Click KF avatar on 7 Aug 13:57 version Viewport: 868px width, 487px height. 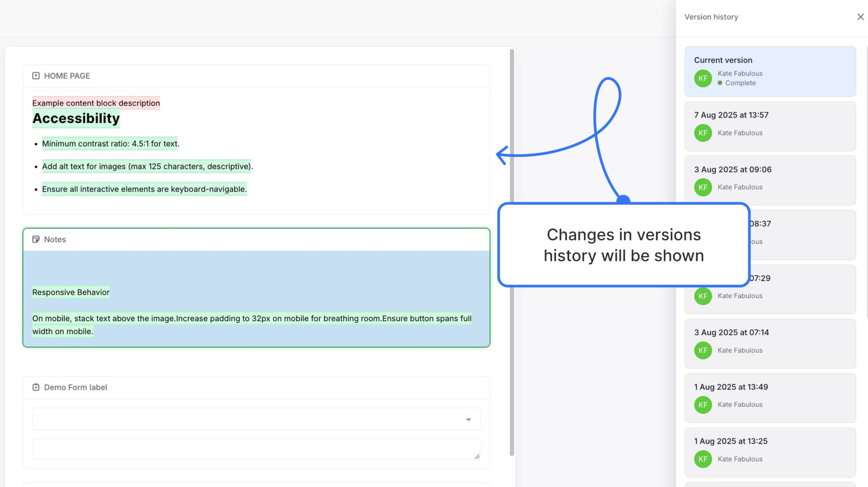(x=703, y=133)
